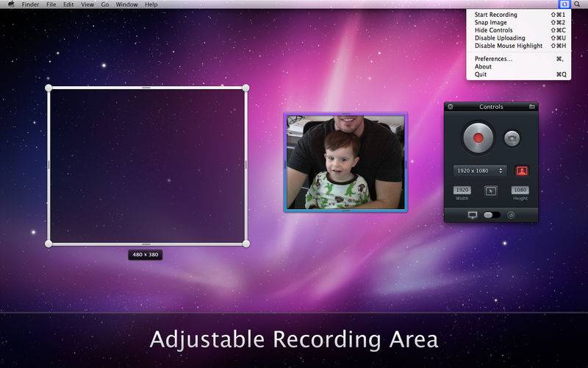This screenshot has width=588, height=368.
Task: Click the webcam preview thumbnail of man and child
Action: tap(345, 162)
